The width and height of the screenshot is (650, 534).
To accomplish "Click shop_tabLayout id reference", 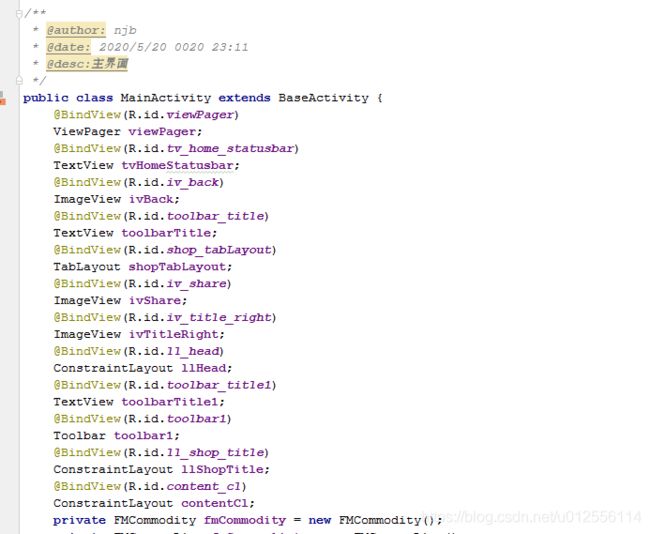I will 219,250.
